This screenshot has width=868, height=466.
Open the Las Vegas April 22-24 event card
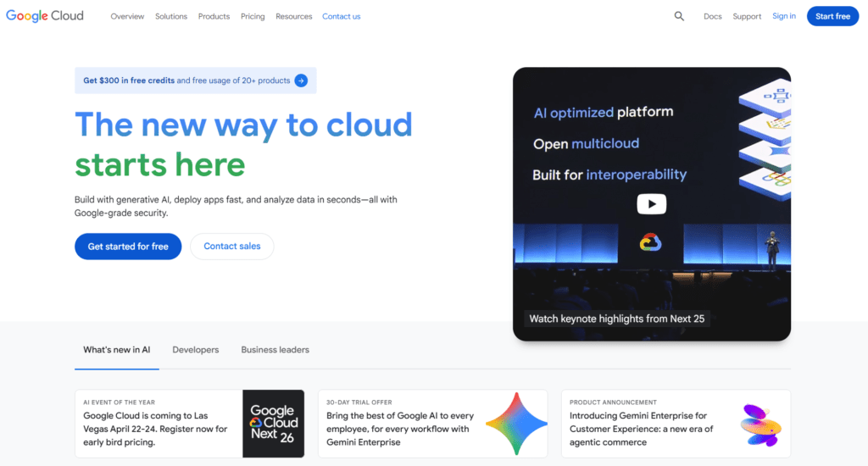click(189, 424)
